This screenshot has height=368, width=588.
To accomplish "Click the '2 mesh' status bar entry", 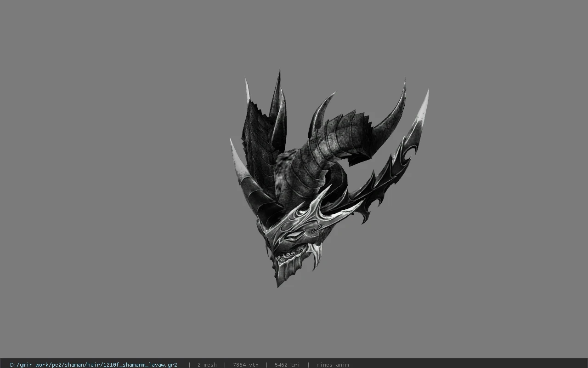I will click(207, 365).
